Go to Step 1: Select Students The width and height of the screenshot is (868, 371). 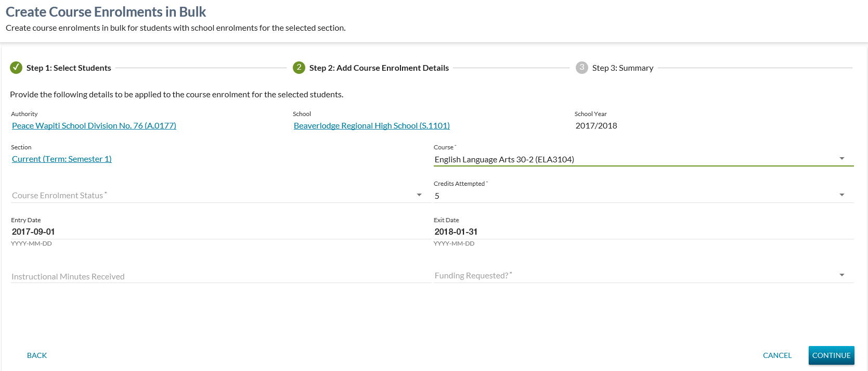click(x=69, y=68)
